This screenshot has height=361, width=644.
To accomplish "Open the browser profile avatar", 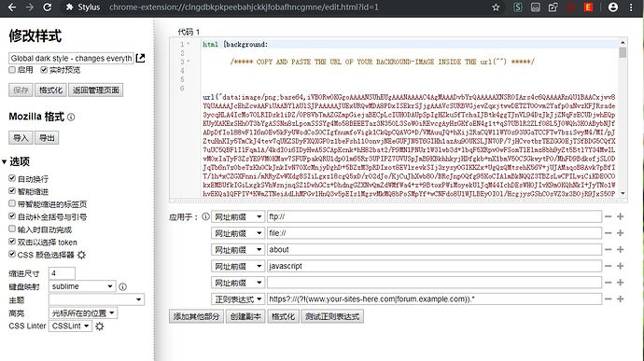I will coord(613,7).
